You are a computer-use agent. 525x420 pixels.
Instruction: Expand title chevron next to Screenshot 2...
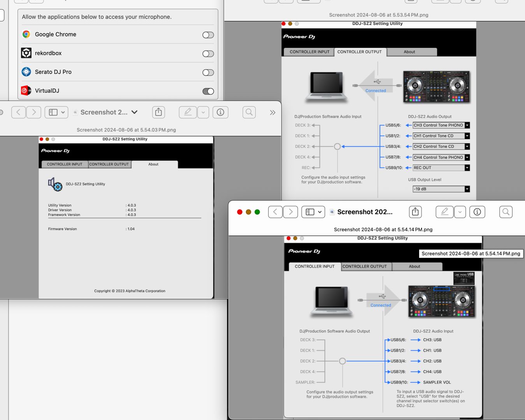135,112
